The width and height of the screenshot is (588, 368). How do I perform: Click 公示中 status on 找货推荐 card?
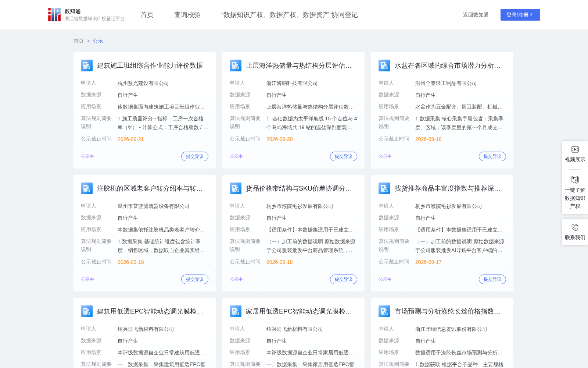pyautogui.click(x=385, y=279)
